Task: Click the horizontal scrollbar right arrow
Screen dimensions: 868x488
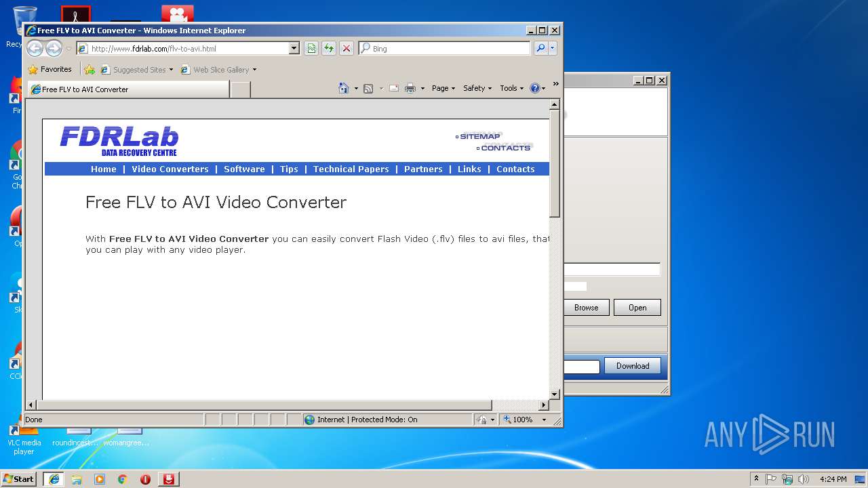Action: [543, 405]
